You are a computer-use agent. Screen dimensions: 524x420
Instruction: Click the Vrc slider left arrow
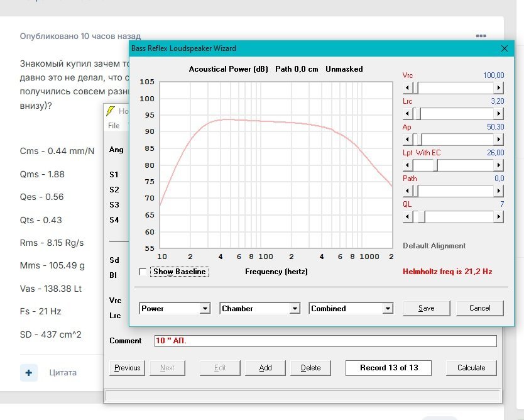tap(407, 88)
